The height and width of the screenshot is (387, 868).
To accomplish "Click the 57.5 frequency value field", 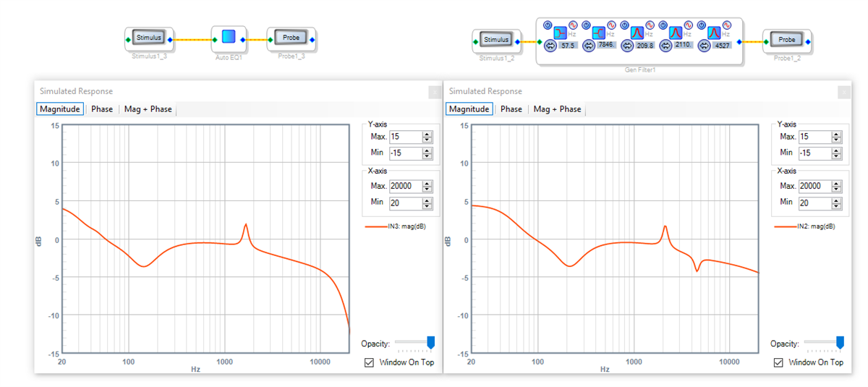I will (568, 46).
